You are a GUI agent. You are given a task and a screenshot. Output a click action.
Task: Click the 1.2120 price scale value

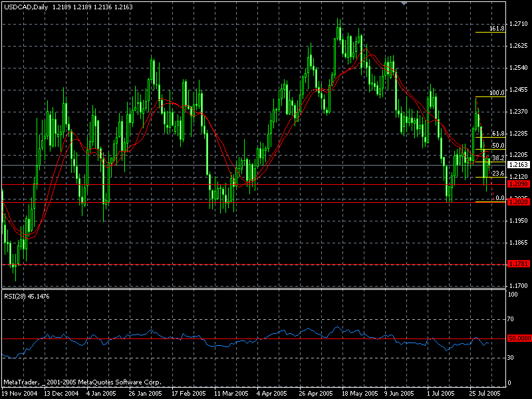pos(519,177)
